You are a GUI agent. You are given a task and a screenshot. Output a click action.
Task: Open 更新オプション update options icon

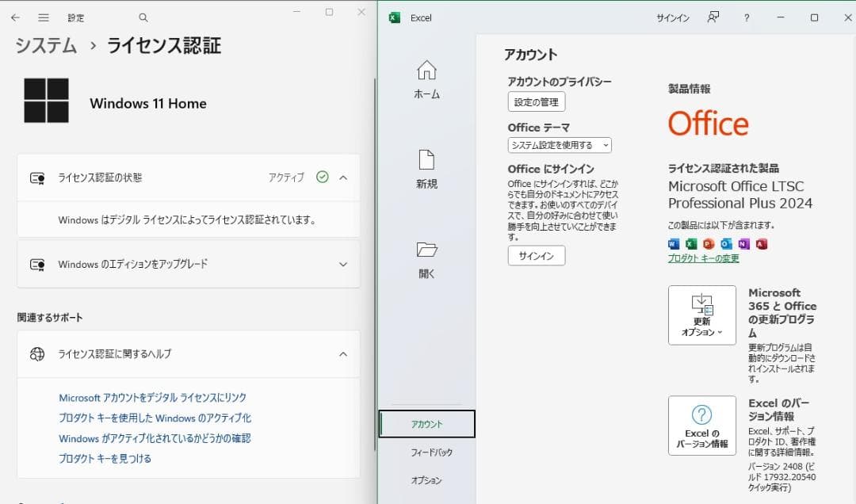click(x=701, y=315)
